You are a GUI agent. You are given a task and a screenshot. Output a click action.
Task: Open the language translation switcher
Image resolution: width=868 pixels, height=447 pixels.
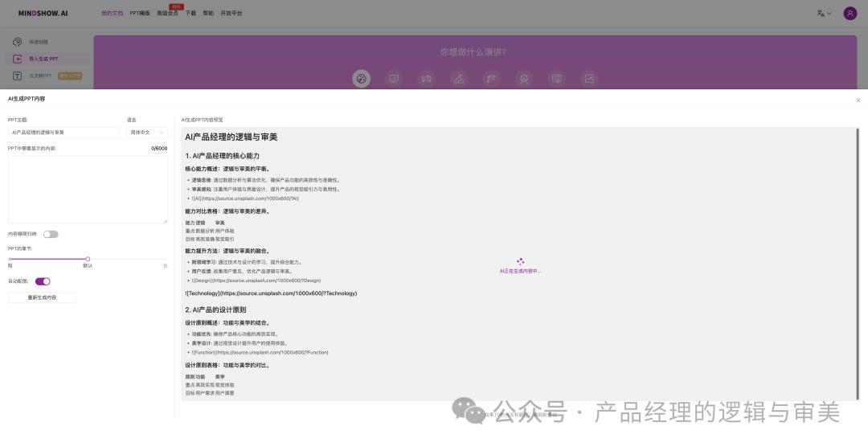[x=825, y=14]
